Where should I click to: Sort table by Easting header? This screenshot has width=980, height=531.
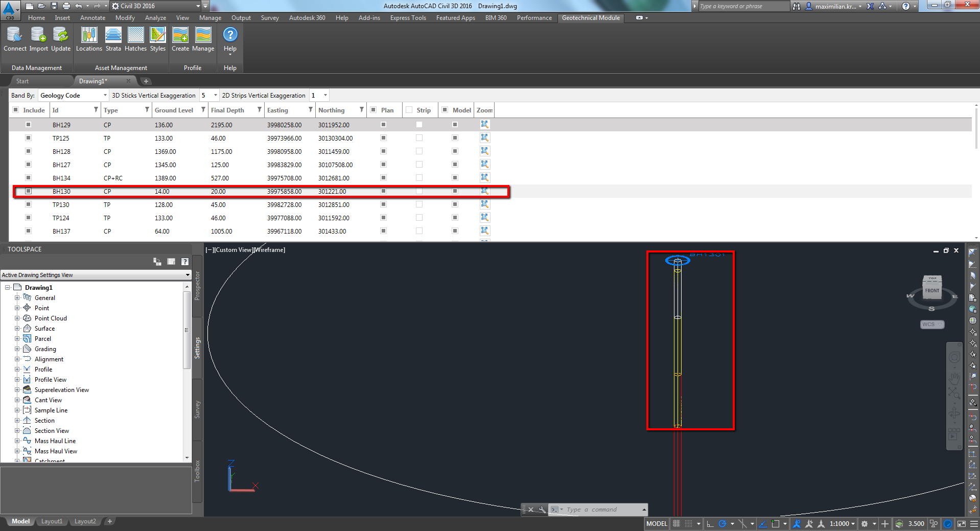(277, 110)
